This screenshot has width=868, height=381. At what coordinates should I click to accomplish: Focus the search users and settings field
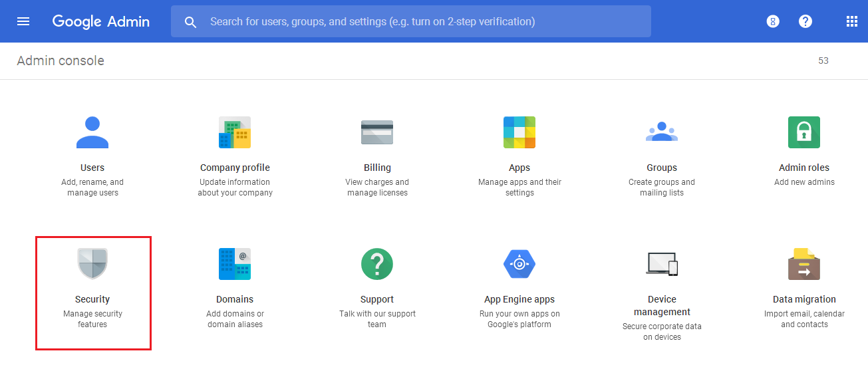pos(411,21)
